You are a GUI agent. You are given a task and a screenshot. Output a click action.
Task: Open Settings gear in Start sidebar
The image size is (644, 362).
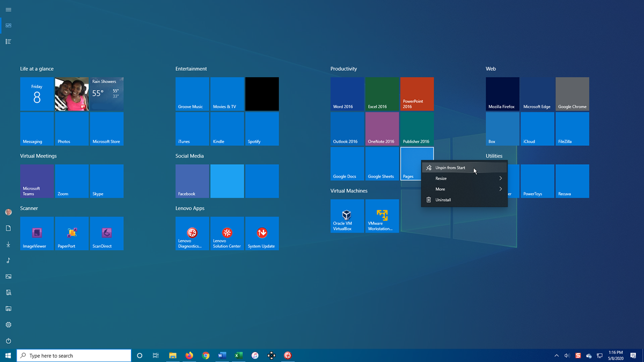(8, 325)
